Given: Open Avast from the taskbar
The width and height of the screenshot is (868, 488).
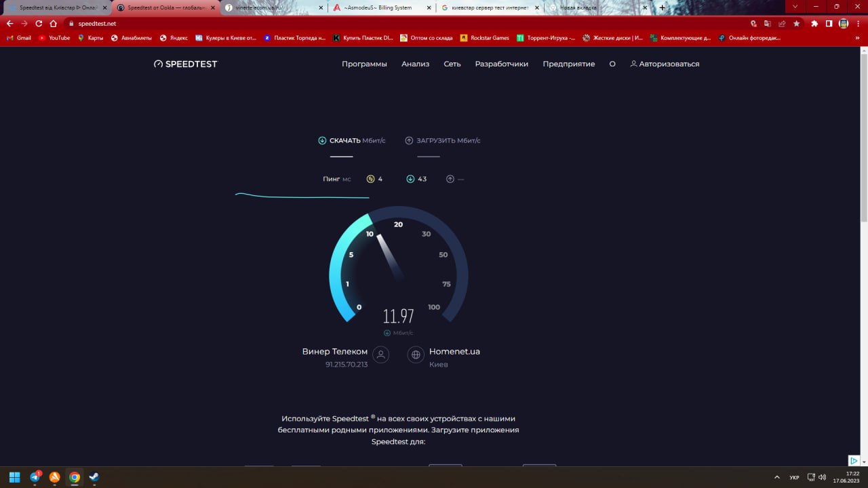Looking at the screenshot, I should pos(55,477).
